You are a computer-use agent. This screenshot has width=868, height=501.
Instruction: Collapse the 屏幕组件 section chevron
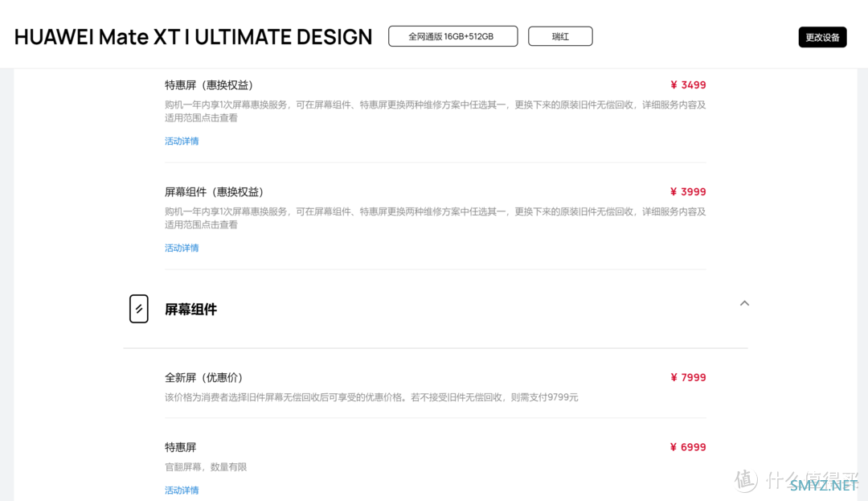click(744, 303)
